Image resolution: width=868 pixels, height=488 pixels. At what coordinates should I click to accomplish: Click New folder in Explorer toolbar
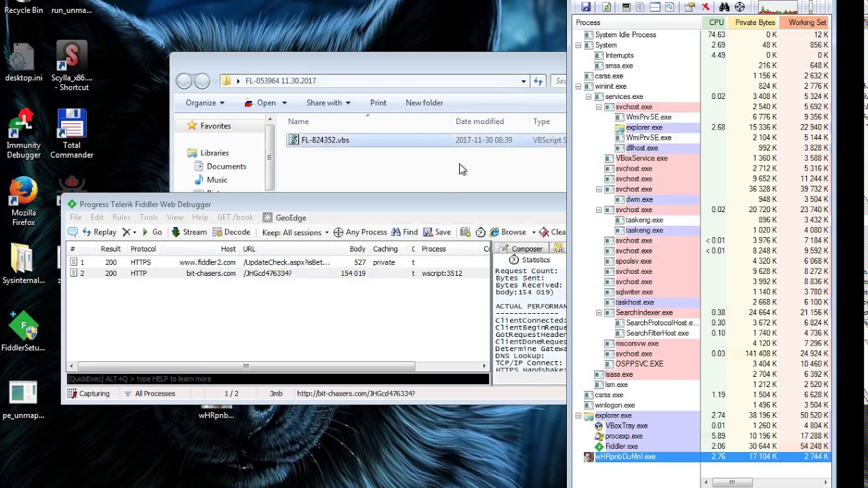(425, 102)
